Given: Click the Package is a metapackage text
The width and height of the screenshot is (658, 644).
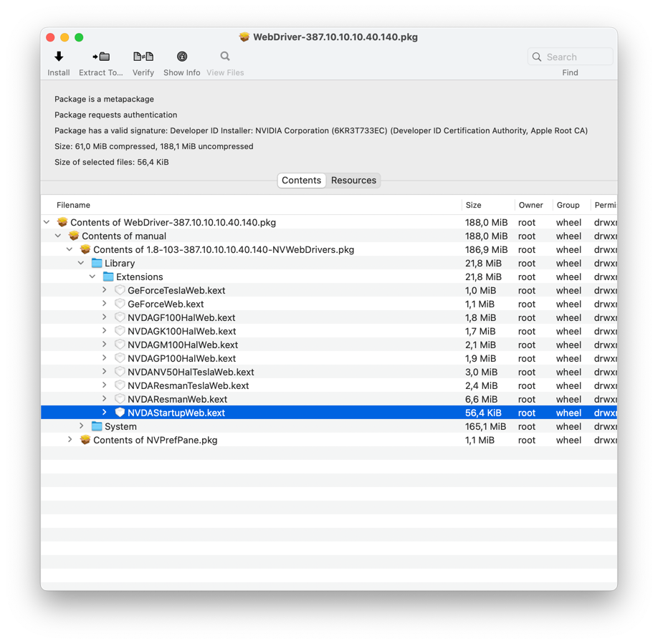Looking at the screenshot, I should (104, 99).
